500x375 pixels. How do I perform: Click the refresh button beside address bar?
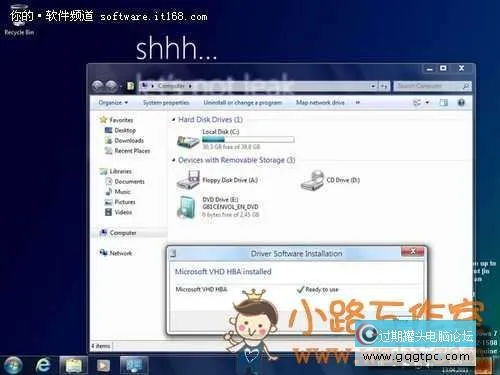(384, 86)
